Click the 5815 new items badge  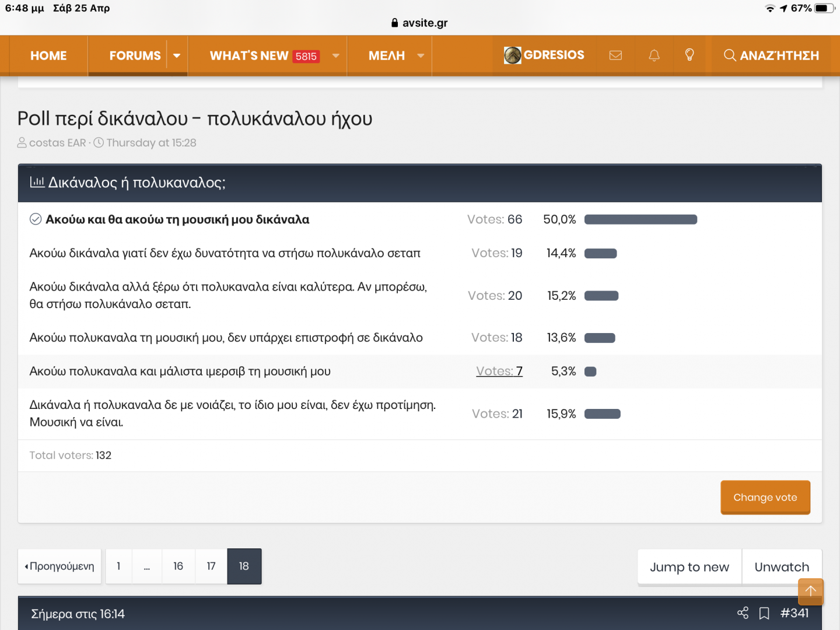coord(306,56)
